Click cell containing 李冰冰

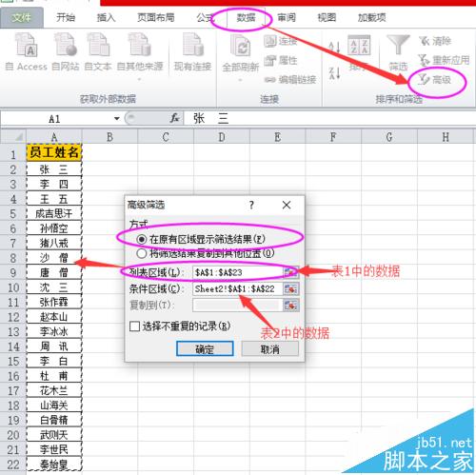click(x=54, y=331)
